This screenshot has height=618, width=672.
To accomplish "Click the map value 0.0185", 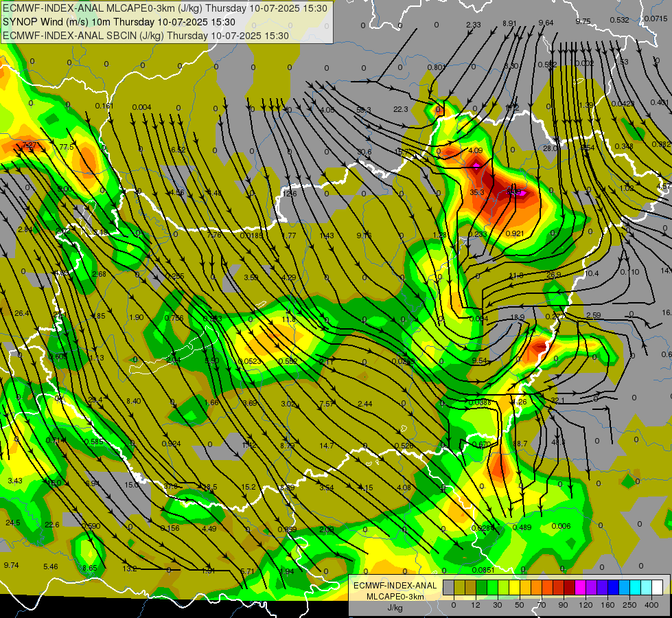I will point(252,236).
